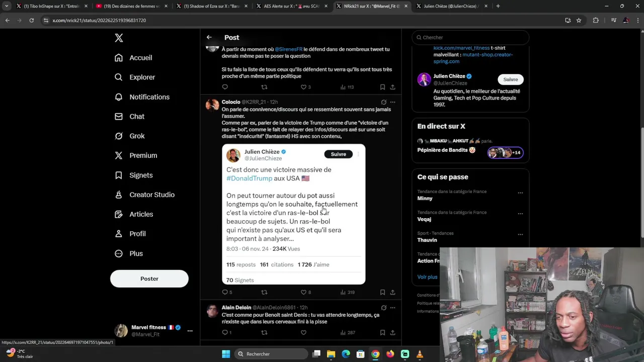Bookmark this page with the star icon

(579, 20)
